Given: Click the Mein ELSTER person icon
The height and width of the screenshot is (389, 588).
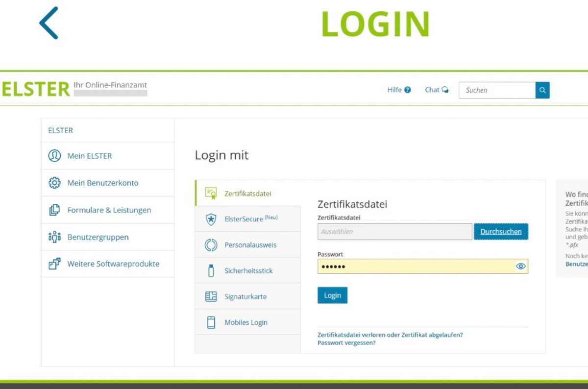Looking at the screenshot, I should pyautogui.click(x=54, y=156).
